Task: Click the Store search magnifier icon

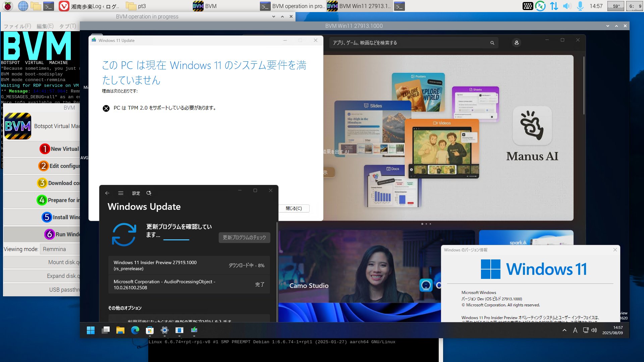Action: tap(492, 43)
